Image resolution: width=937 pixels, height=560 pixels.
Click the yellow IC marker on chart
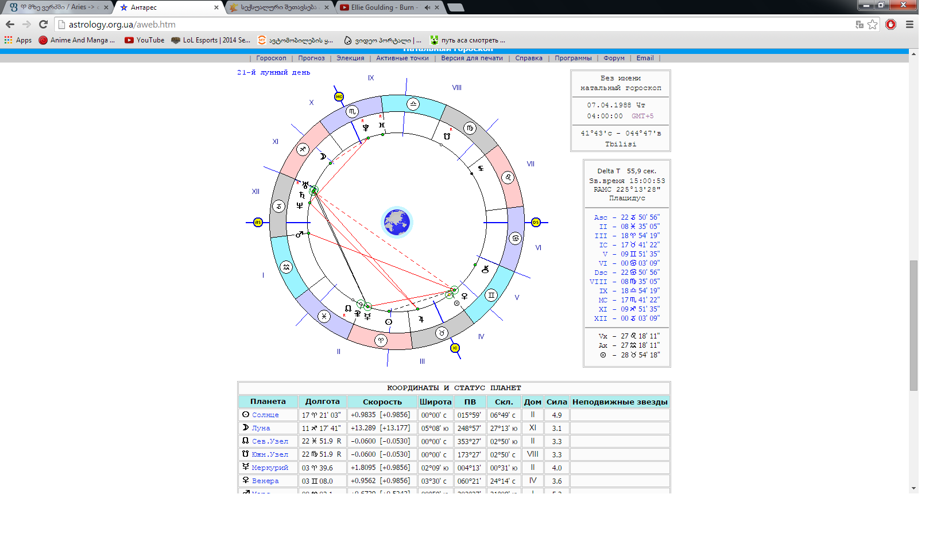(455, 348)
